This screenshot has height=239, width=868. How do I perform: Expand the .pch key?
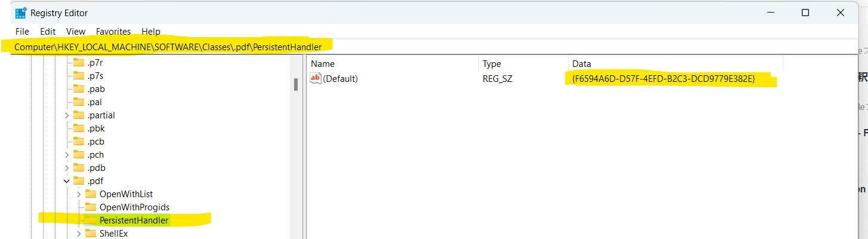(x=67, y=155)
